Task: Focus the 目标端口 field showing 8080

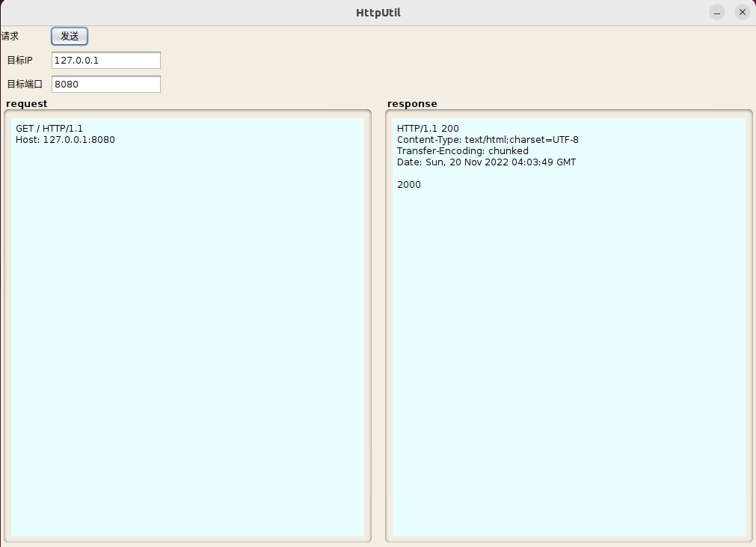Action: (x=106, y=84)
